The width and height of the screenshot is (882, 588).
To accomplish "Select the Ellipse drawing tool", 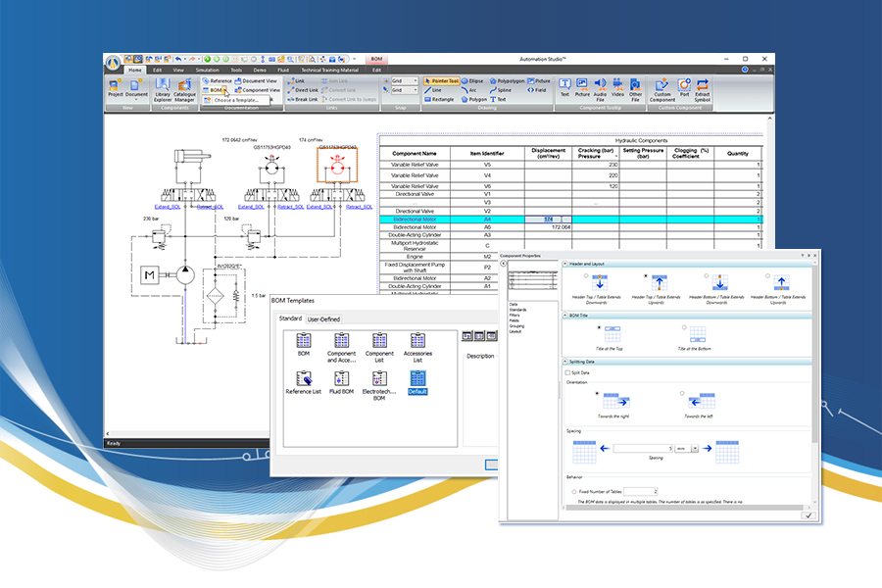I will 472,81.
